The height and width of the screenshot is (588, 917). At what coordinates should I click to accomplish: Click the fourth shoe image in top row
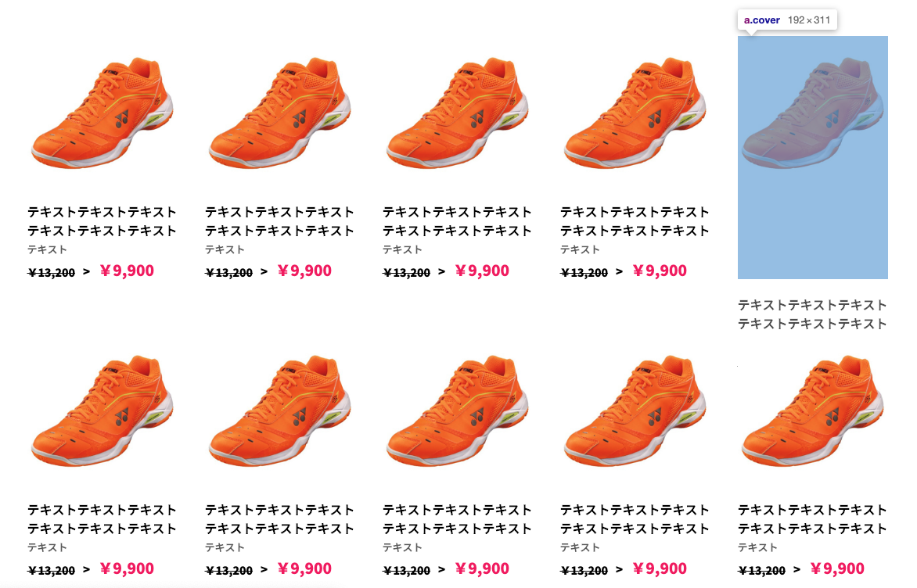pos(635,112)
